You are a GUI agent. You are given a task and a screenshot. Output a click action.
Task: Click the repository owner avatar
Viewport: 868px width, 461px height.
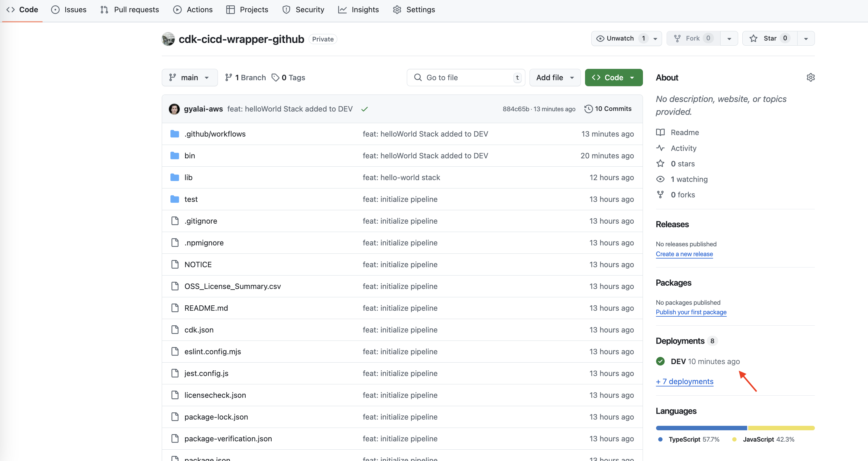tap(168, 39)
